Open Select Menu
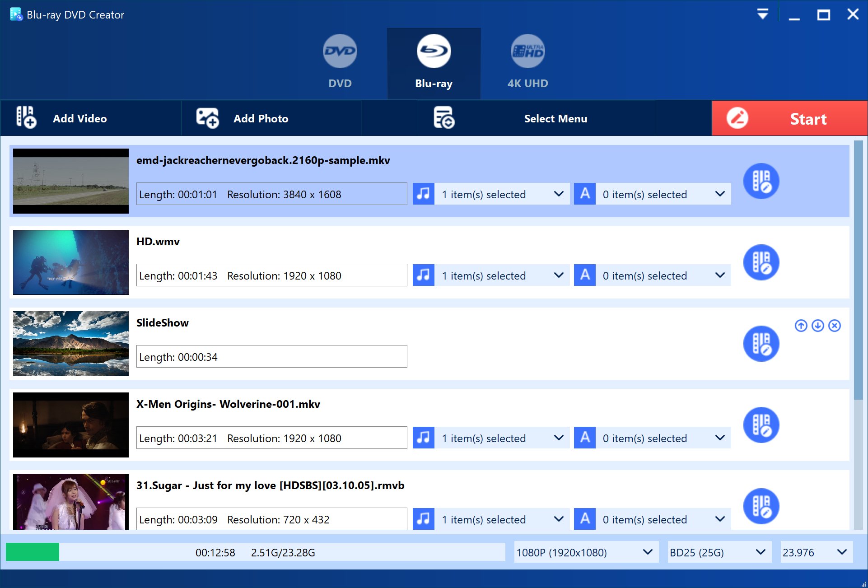868x588 pixels. pyautogui.click(x=536, y=118)
